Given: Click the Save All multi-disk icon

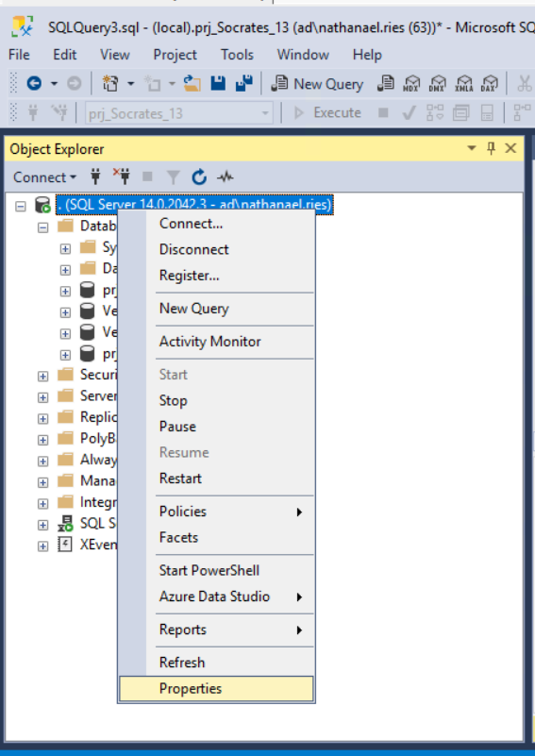Looking at the screenshot, I should (243, 83).
